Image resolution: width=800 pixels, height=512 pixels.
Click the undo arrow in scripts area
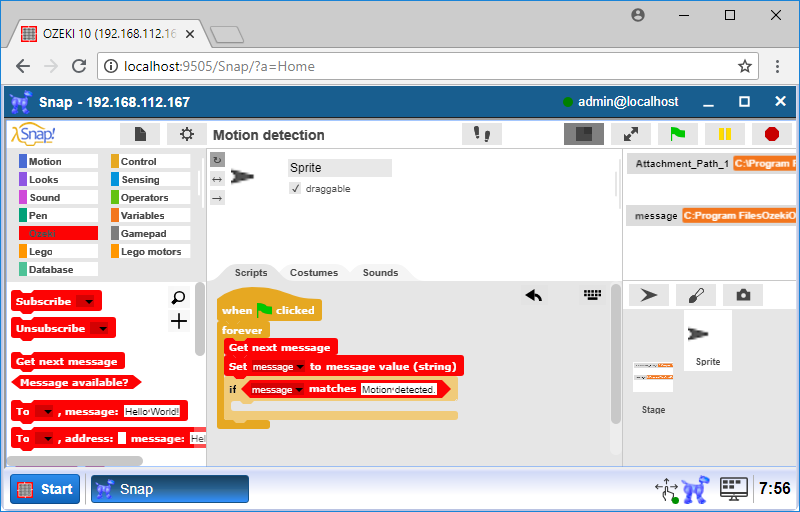[534, 295]
